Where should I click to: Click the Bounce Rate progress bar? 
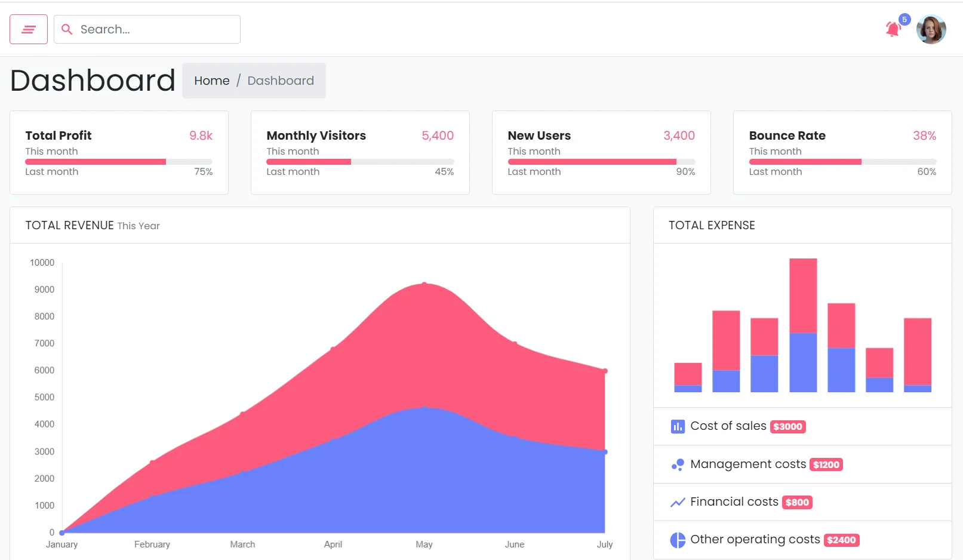point(842,162)
